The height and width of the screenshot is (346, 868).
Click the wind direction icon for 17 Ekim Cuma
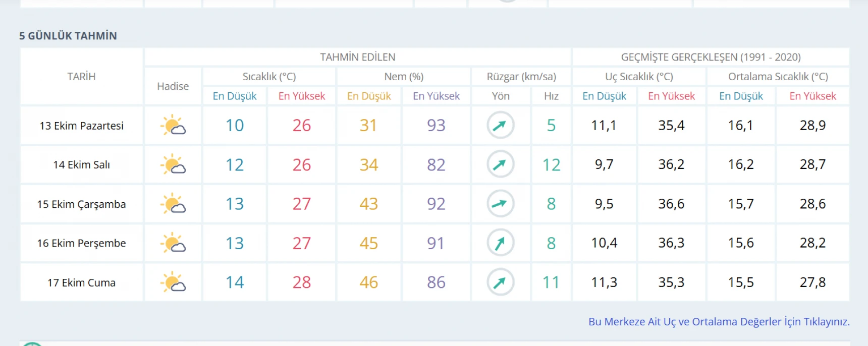tap(500, 282)
